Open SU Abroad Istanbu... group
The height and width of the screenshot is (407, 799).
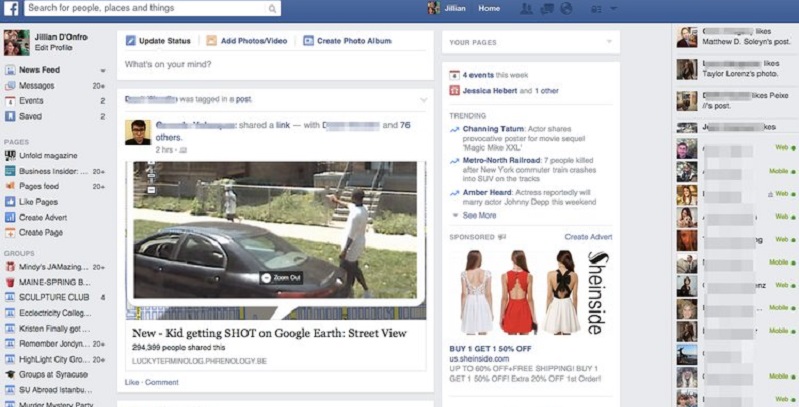(56, 390)
